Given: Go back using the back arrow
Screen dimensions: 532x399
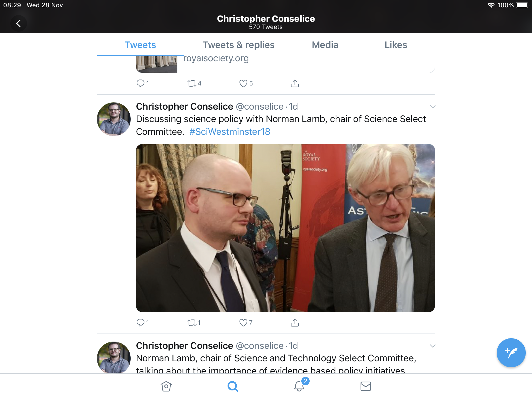Looking at the screenshot, I should coord(18,23).
